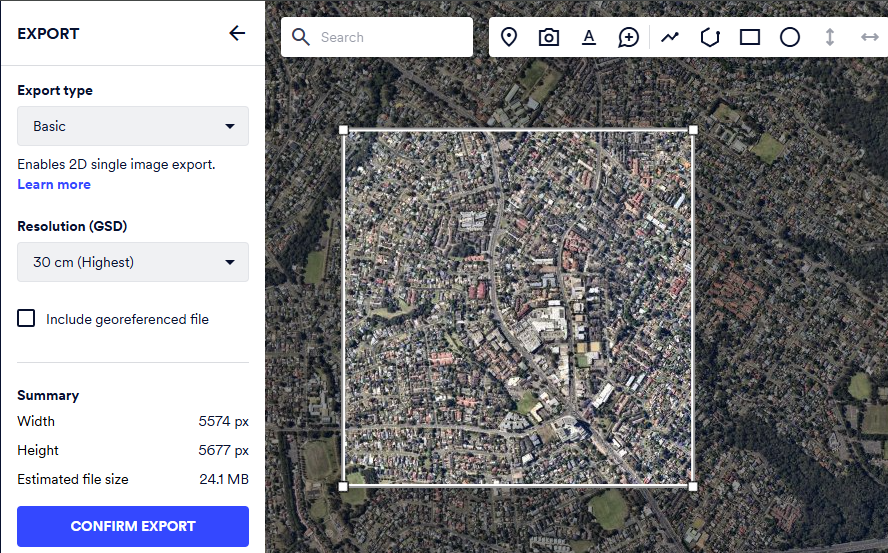
Task: Select the vertical height measurement tool
Action: pos(830,37)
